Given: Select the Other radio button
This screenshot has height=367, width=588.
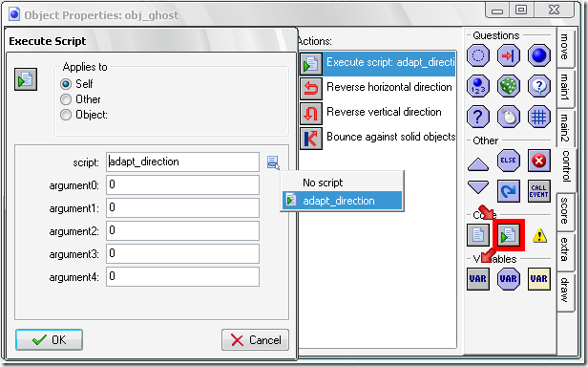Looking at the screenshot, I should tap(66, 99).
